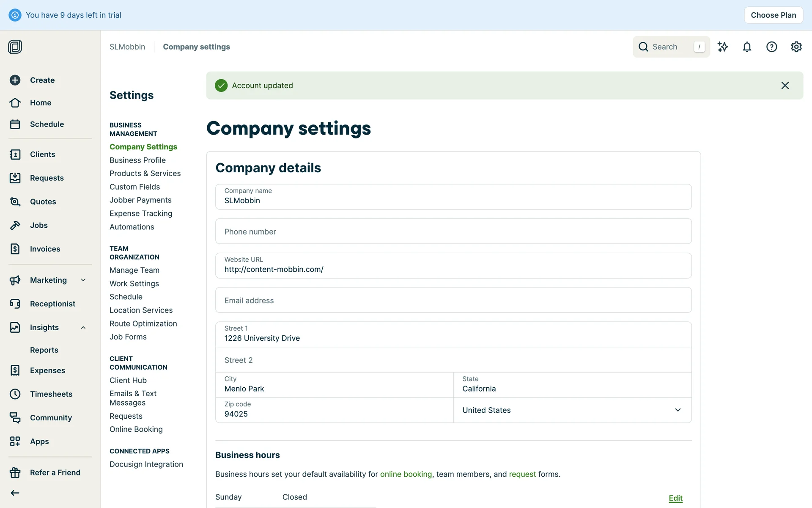
Task: Click Edit link for business hours
Action: tap(675, 498)
